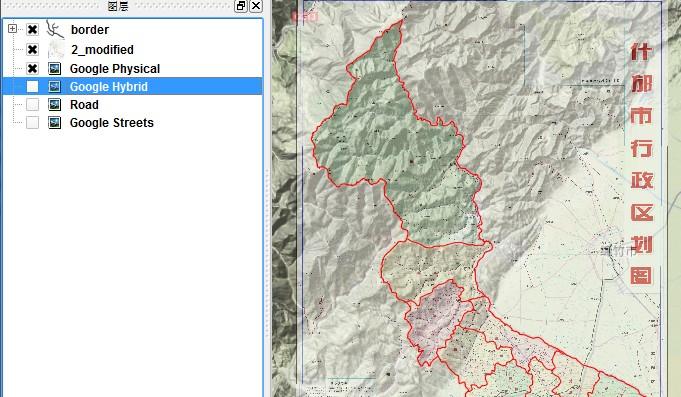
Task: Close the layers panel
Action: (256, 6)
